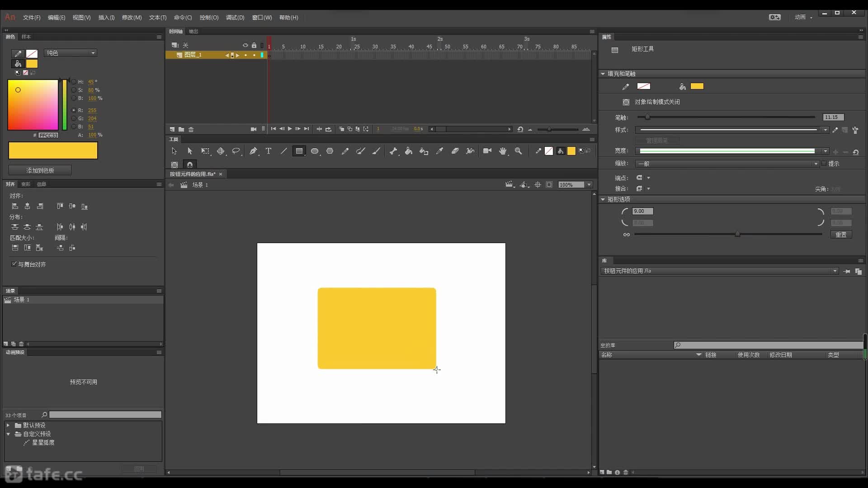
Task: Open the 文件(F) menu
Action: (32, 18)
